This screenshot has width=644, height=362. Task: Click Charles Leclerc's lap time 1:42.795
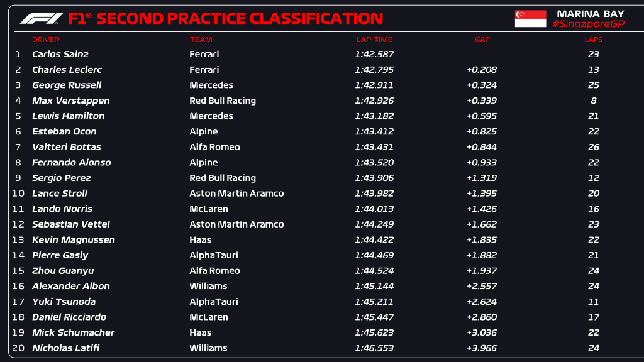374,70
